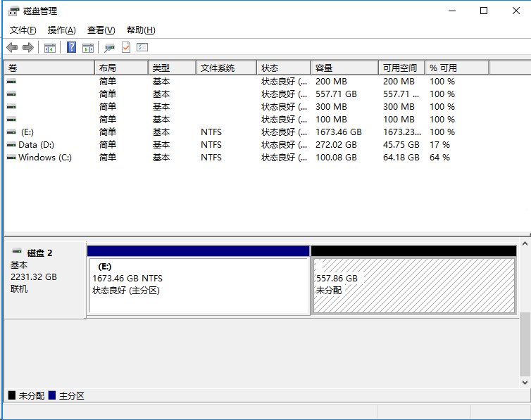Select the 557.86 GB 未分配 unallocated region
531x420 pixels.
tap(413, 285)
